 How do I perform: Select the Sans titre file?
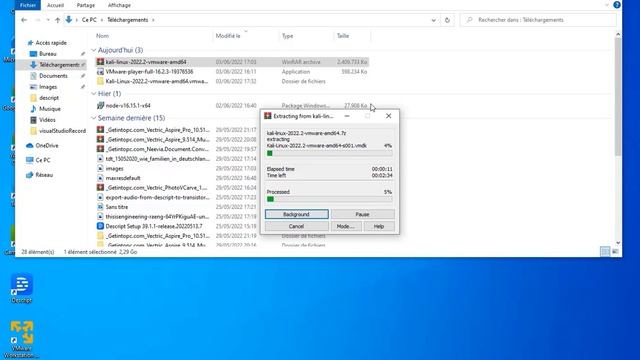pos(116,207)
